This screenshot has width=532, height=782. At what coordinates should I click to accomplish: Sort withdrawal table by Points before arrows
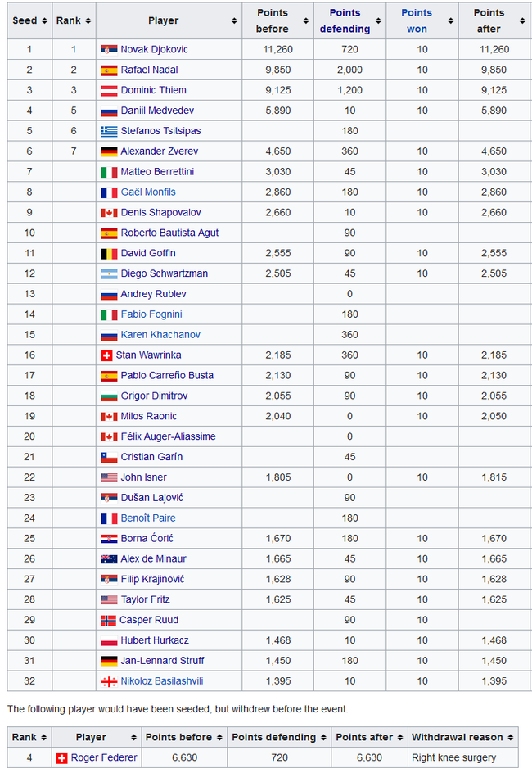[x=219, y=738]
